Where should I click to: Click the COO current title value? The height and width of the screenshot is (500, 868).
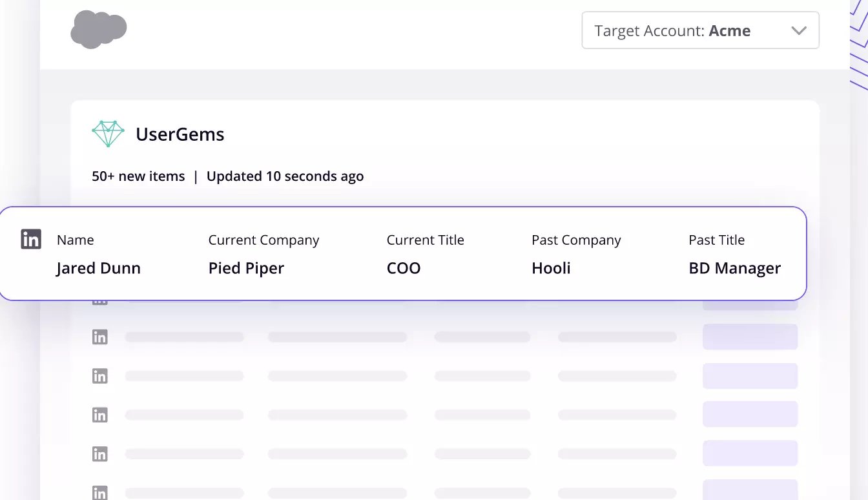pos(404,268)
